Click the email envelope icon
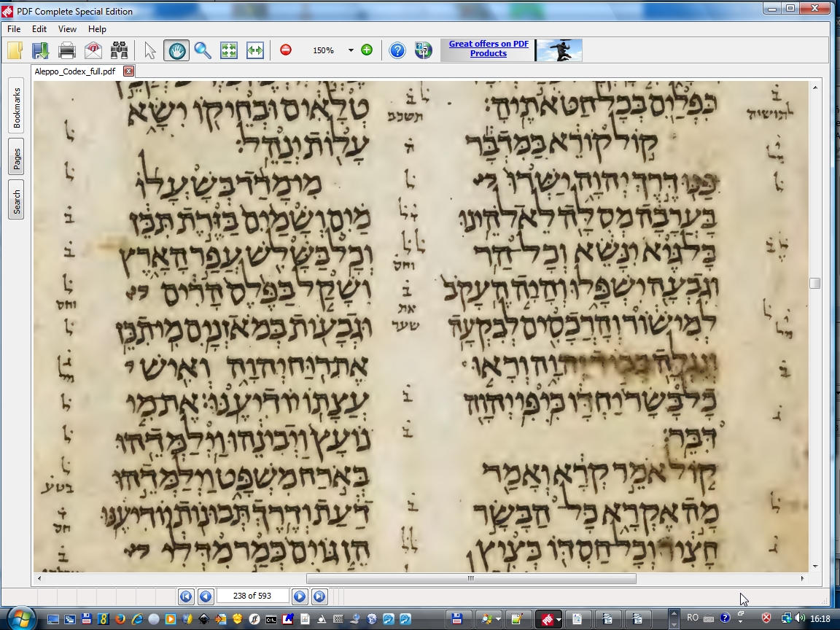This screenshot has width=840, height=630. [93, 50]
